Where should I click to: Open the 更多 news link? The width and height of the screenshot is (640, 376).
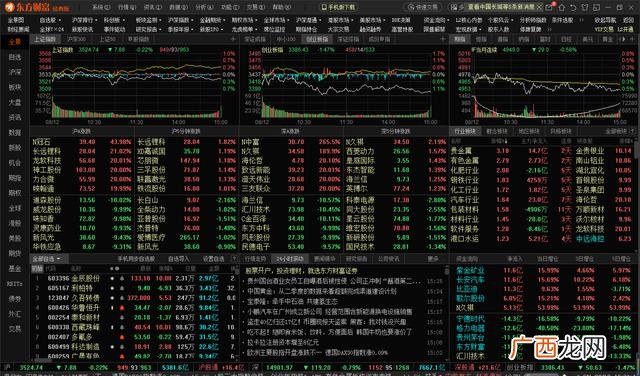coord(433,259)
